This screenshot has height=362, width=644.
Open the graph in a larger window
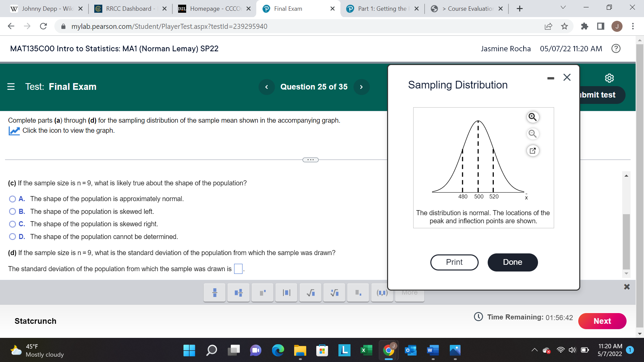(533, 150)
